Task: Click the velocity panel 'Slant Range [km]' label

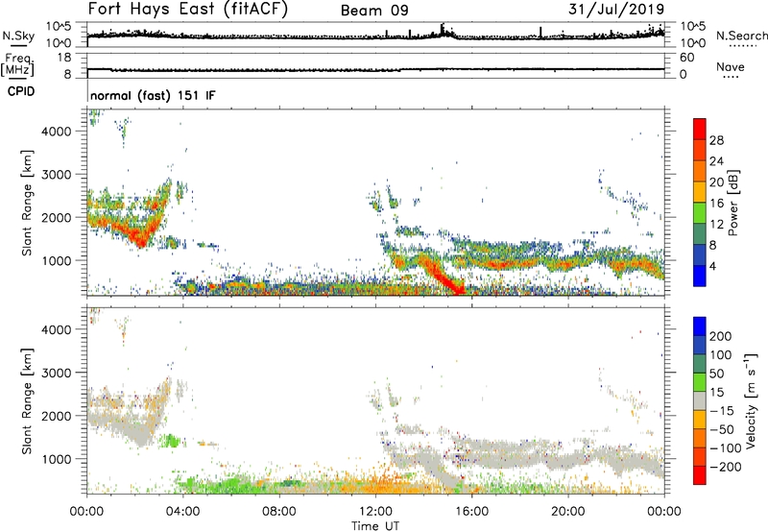Action: click(27, 400)
